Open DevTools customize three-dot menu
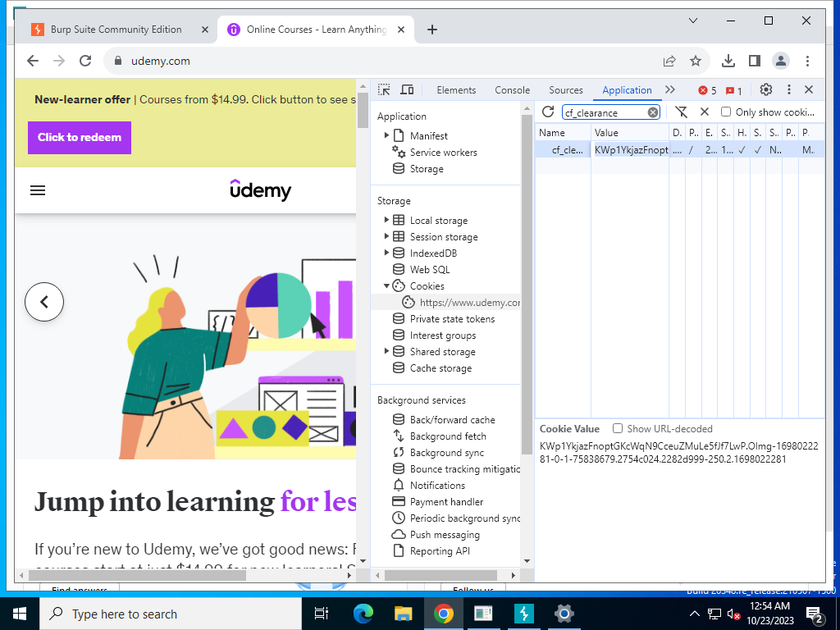 (788, 90)
